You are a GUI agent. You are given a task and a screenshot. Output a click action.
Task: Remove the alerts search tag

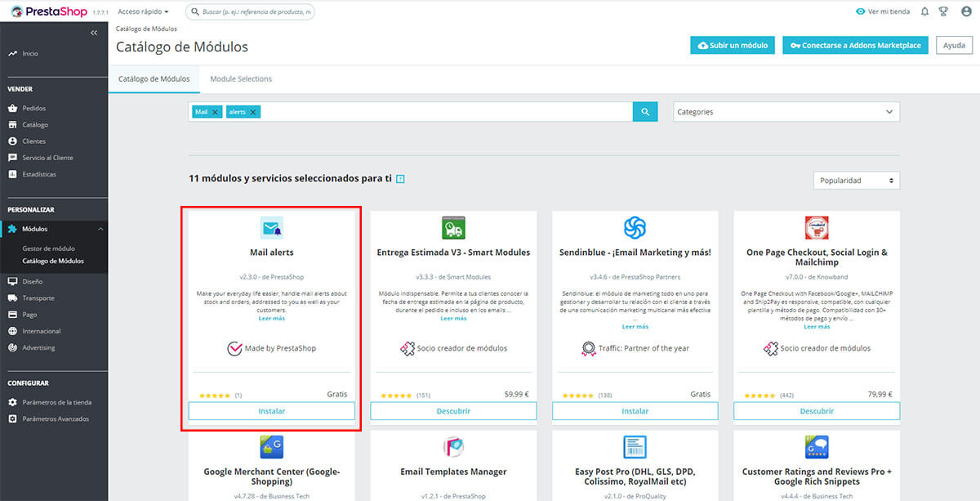(x=253, y=112)
